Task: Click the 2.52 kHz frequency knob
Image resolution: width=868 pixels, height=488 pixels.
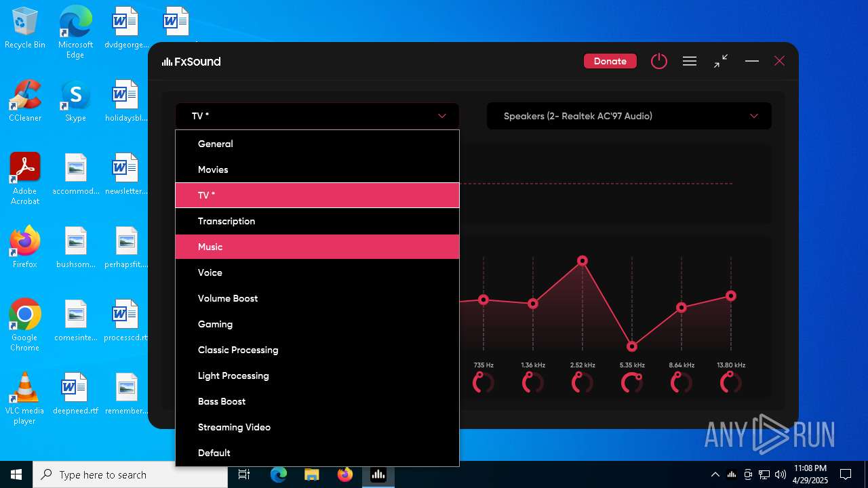Action: click(x=583, y=382)
